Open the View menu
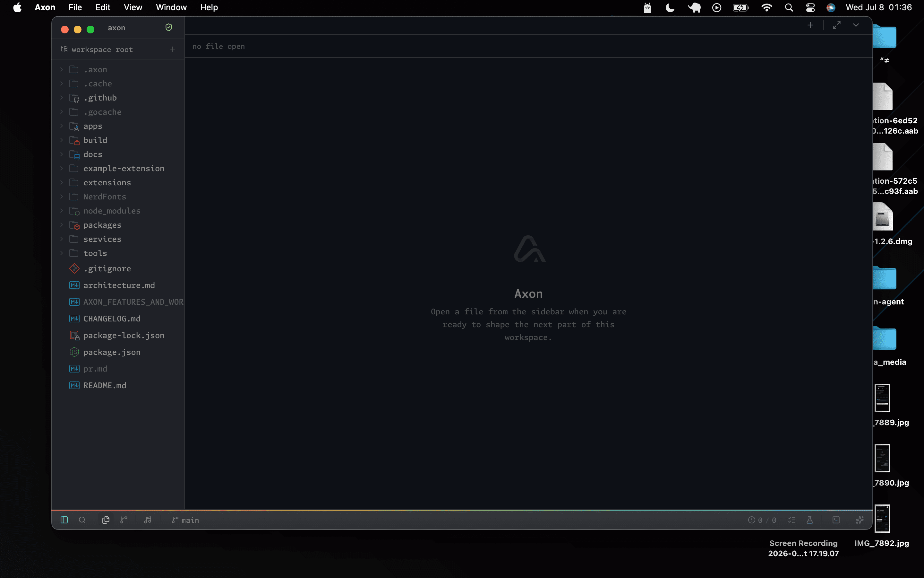The height and width of the screenshot is (578, 924). pyautogui.click(x=133, y=7)
